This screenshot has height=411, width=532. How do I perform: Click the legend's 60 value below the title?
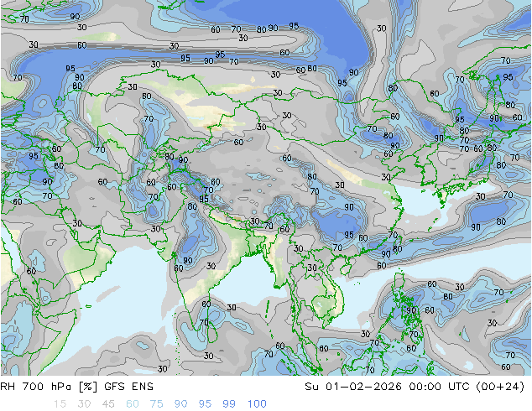(133, 404)
